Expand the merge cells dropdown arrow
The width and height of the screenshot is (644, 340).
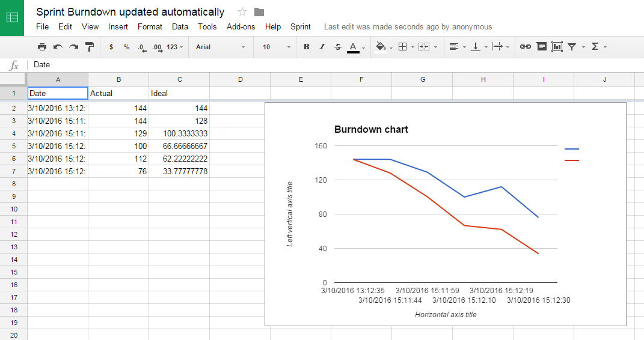coord(436,47)
